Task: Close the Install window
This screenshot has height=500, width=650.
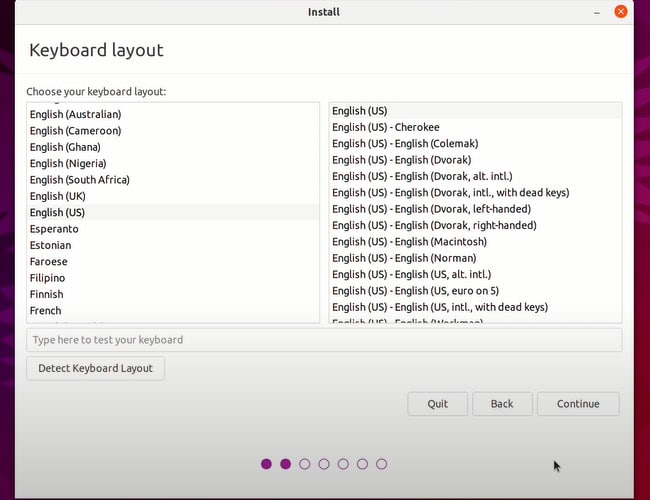Action: pyautogui.click(x=621, y=12)
